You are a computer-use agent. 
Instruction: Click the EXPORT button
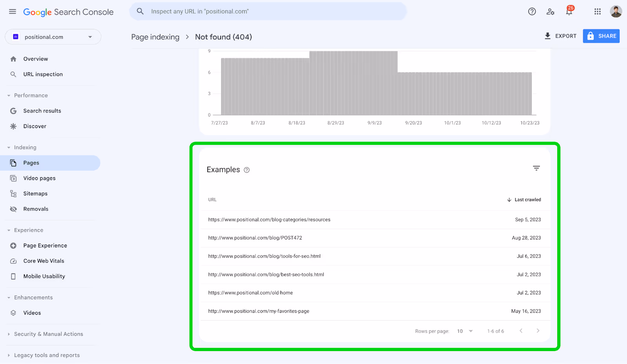coord(560,36)
